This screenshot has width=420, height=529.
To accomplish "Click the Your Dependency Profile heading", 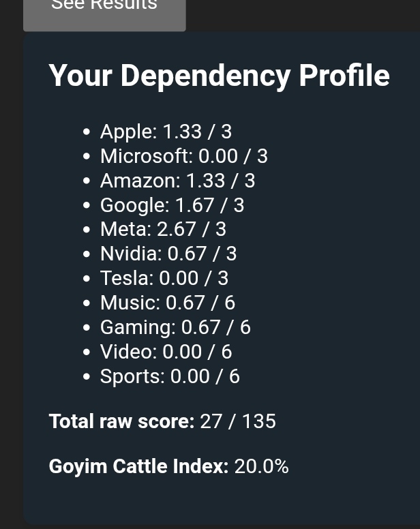I will tap(219, 76).
